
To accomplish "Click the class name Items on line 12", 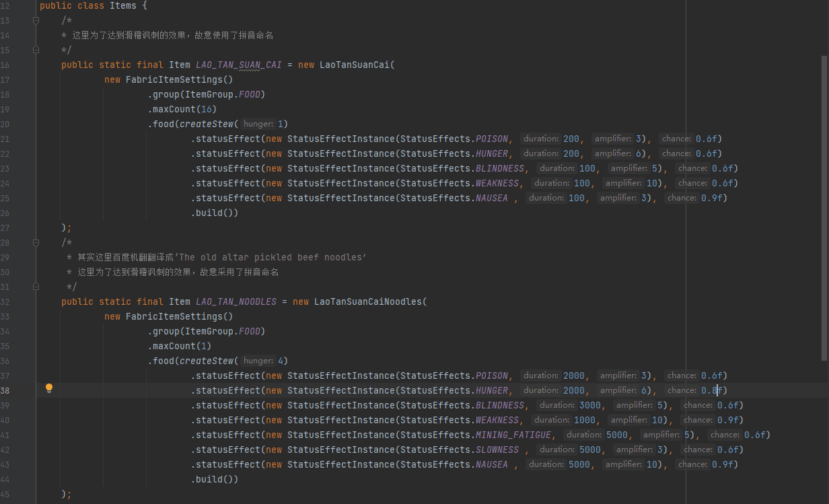I will [123, 6].
